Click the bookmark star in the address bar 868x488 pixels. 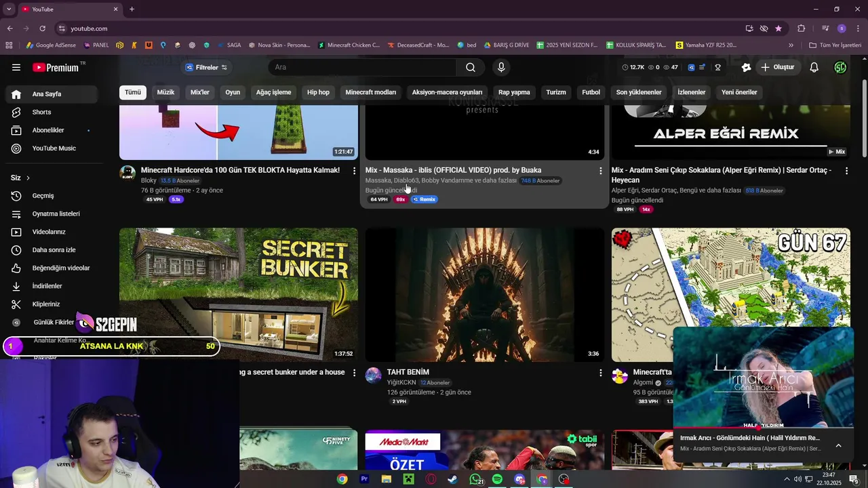[x=778, y=28]
